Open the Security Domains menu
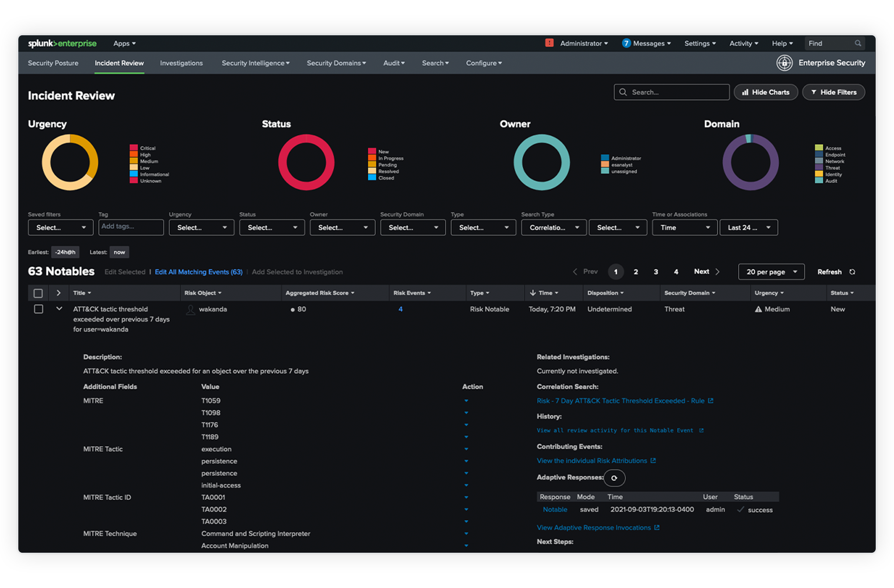This screenshot has height=588, width=894. click(336, 63)
